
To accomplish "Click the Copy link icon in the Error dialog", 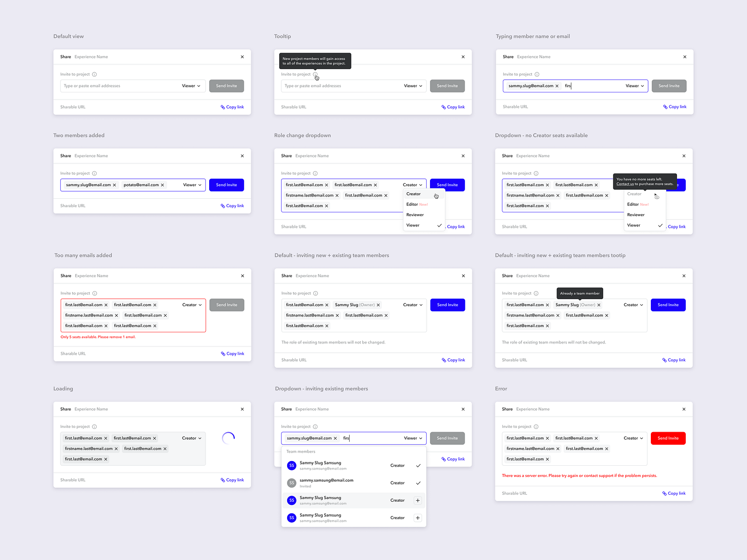I will pyautogui.click(x=665, y=493).
